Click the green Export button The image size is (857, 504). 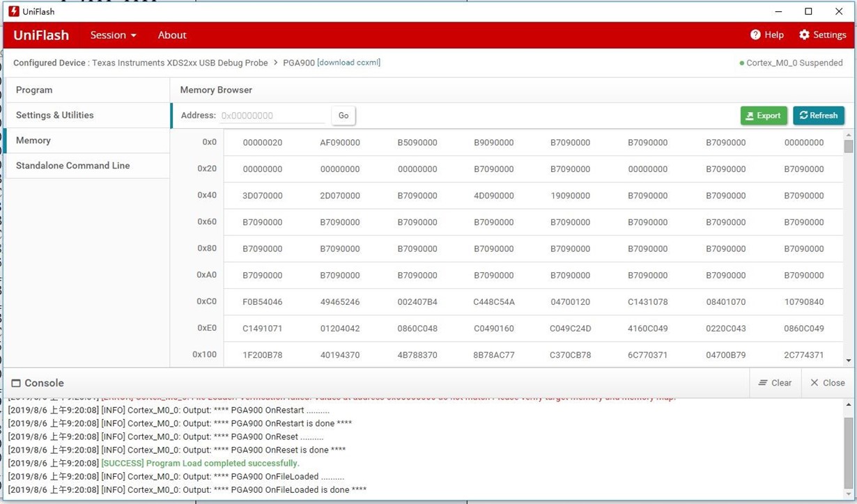coord(764,116)
